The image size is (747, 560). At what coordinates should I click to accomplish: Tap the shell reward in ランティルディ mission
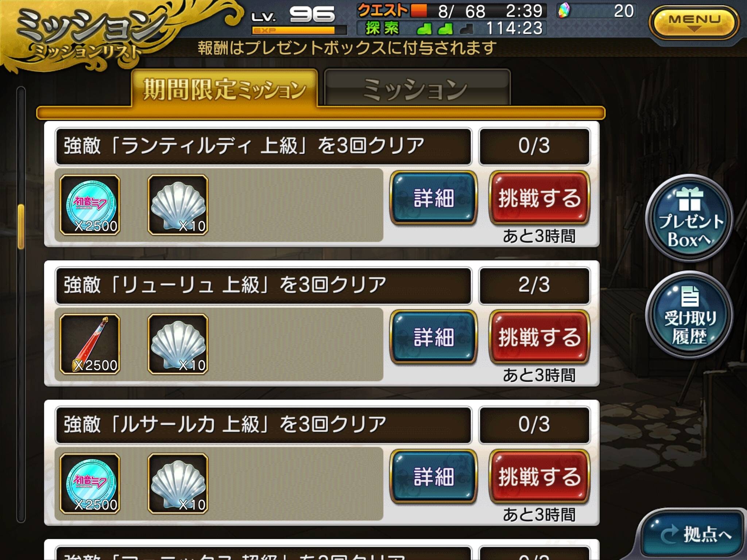coord(178,205)
